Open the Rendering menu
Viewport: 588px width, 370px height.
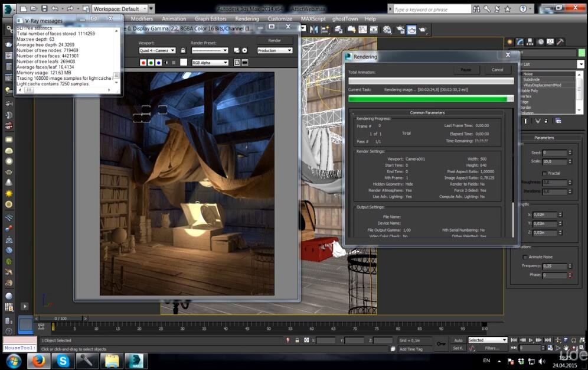(247, 19)
